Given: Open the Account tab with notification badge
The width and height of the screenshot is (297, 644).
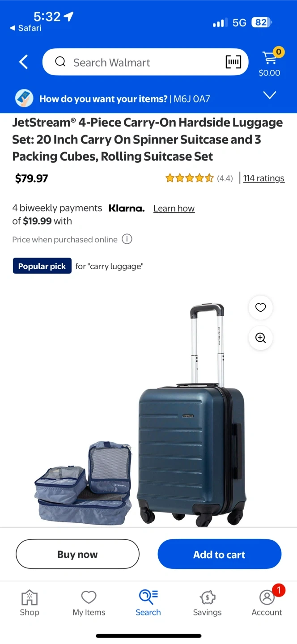Looking at the screenshot, I should tap(267, 603).
